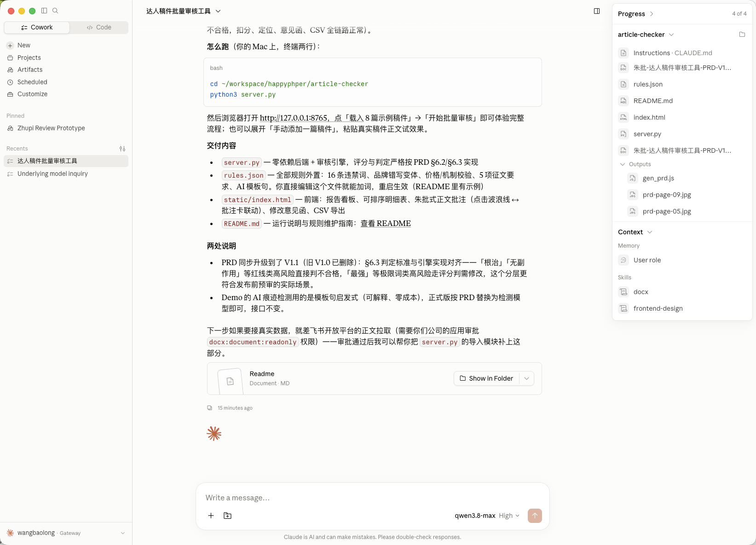Click the Artifacts sidebar icon

(10, 70)
